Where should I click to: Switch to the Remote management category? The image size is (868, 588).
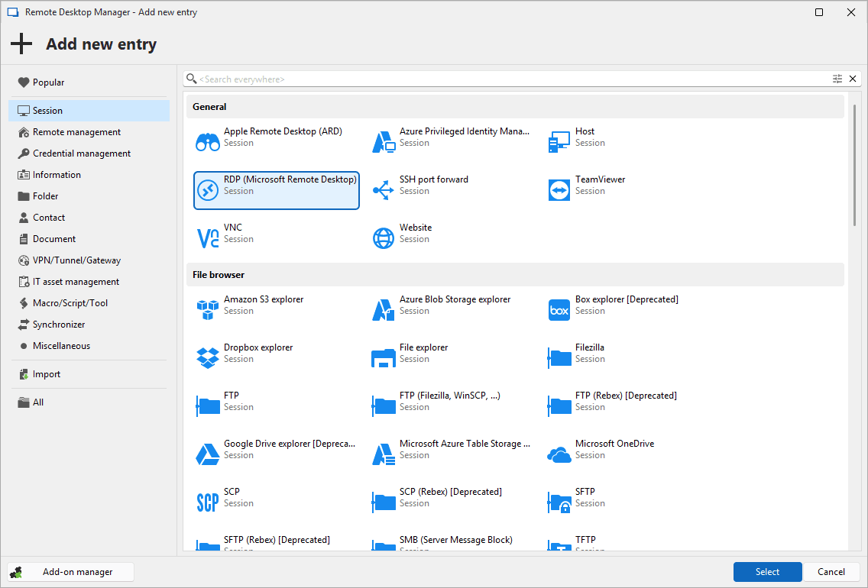pyautogui.click(x=76, y=132)
